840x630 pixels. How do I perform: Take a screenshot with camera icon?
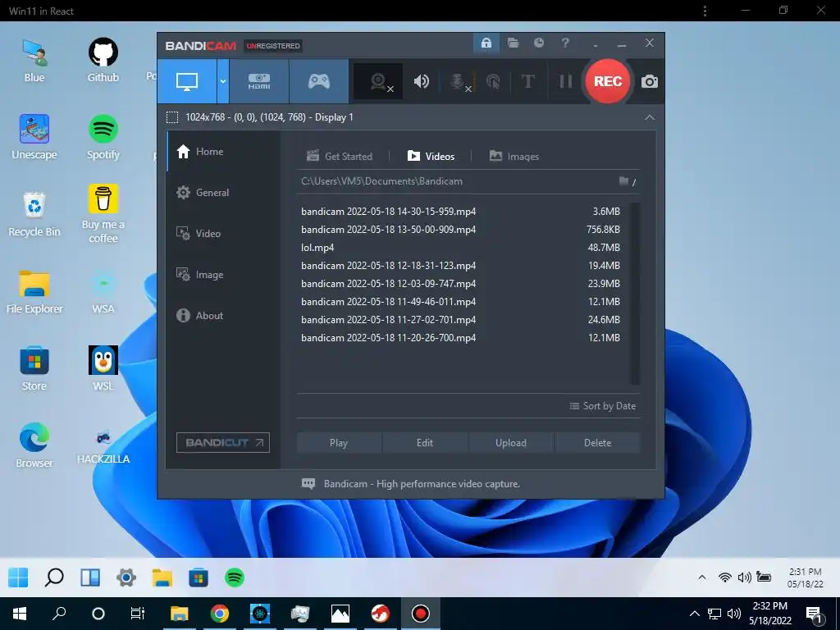(x=650, y=81)
